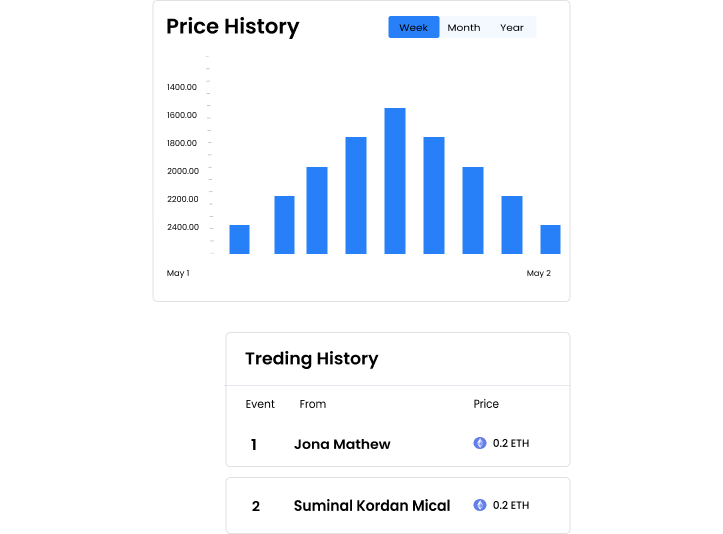723x534 pixels.
Task: Click the Price History title
Action: pos(232,27)
